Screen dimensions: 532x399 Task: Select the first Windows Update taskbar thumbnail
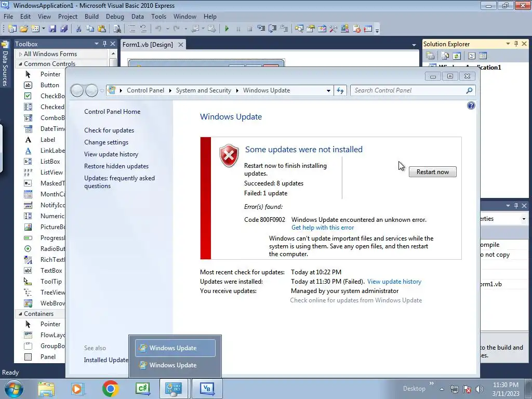click(x=175, y=348)
